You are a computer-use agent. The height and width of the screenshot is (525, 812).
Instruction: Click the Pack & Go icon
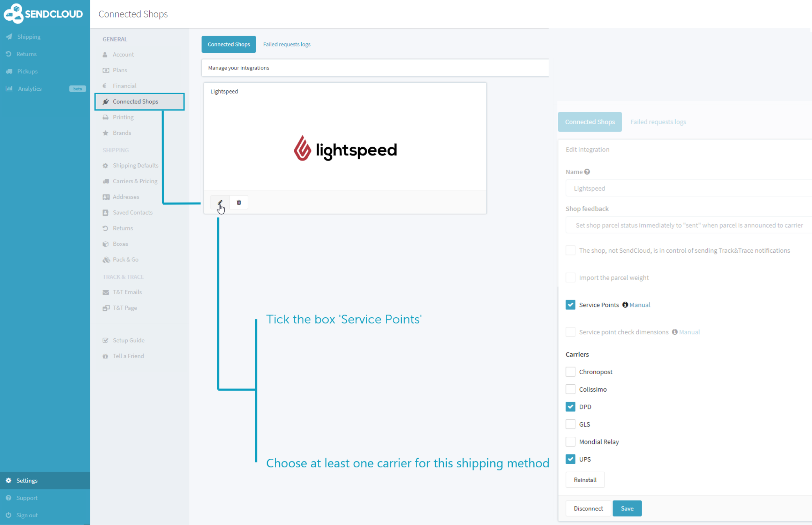[106, 260]
